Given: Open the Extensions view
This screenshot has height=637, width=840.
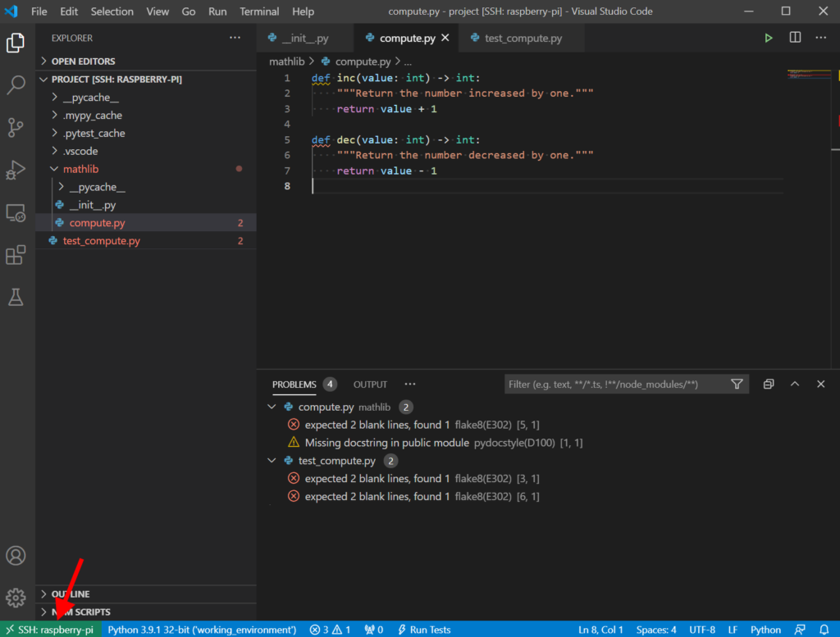Looking at the screenshot, I should coord(16,255).
